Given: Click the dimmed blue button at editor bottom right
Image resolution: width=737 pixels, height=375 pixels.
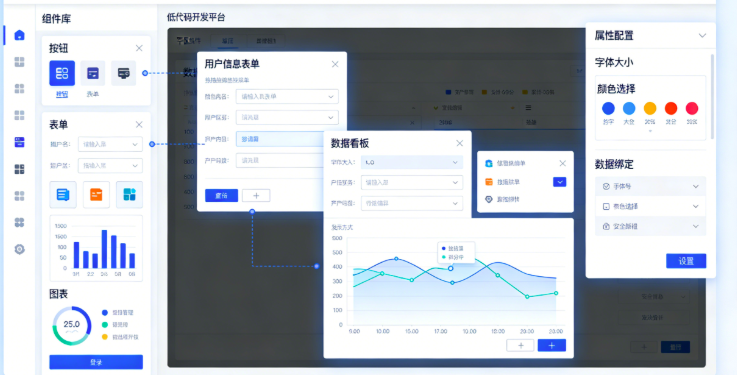Looking at the screenshot, I should coord(675,347).
